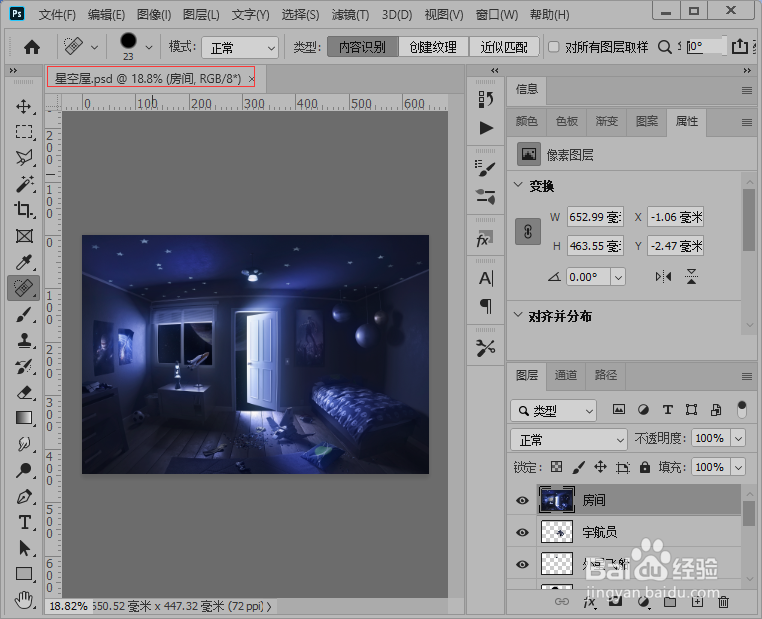Choose the 内容识别 type button
This screenshot has height=619, width=762.
click(x=363, y=47)
